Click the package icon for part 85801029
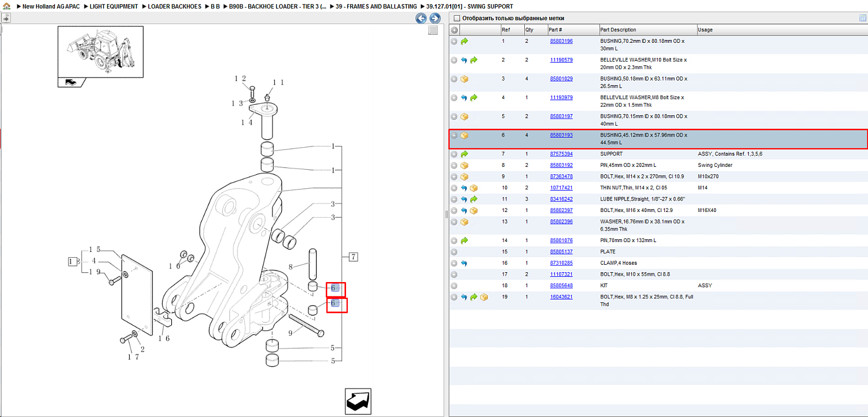Viewport: 868px width, 417px height. (x=464, y=79)
